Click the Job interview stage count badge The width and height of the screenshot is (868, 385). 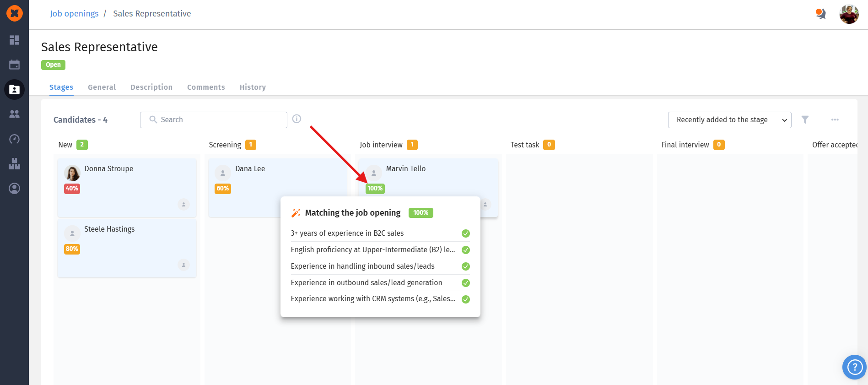tap(412, 145)
